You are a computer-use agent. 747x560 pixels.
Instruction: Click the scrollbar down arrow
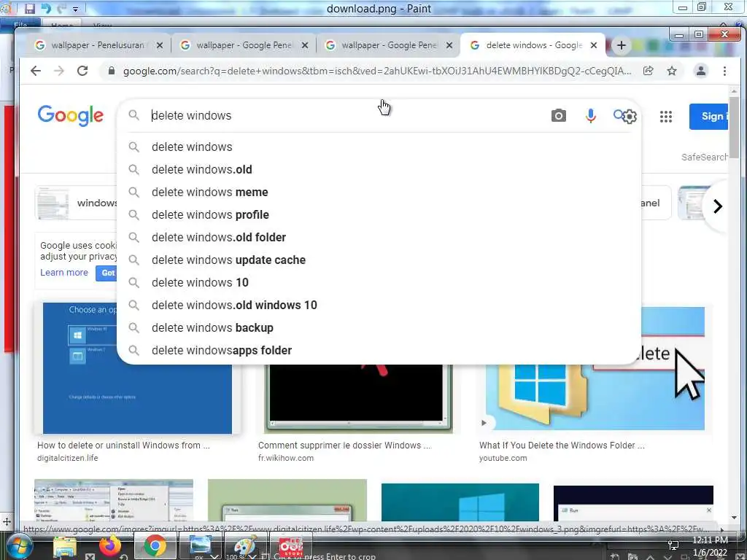click(734, 517)
